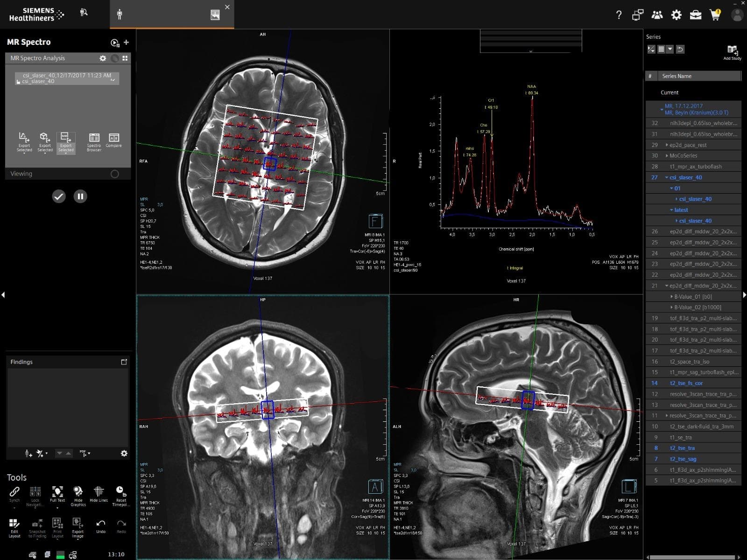
Task: Collapse the csi_slaser_40 series 27
Action: [667, 177]
